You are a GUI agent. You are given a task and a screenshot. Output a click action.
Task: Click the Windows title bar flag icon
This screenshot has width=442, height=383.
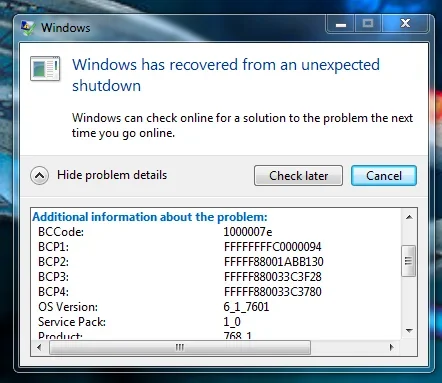point(27,28)
